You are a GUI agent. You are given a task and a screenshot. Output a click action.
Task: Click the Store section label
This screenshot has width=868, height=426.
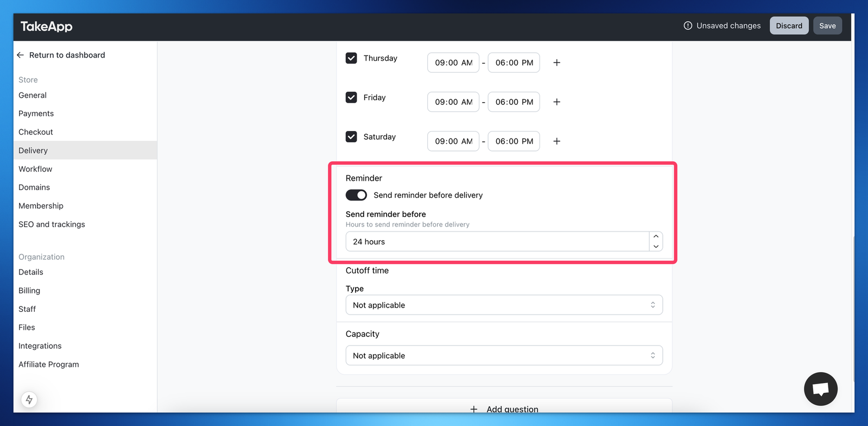(28, 80)
